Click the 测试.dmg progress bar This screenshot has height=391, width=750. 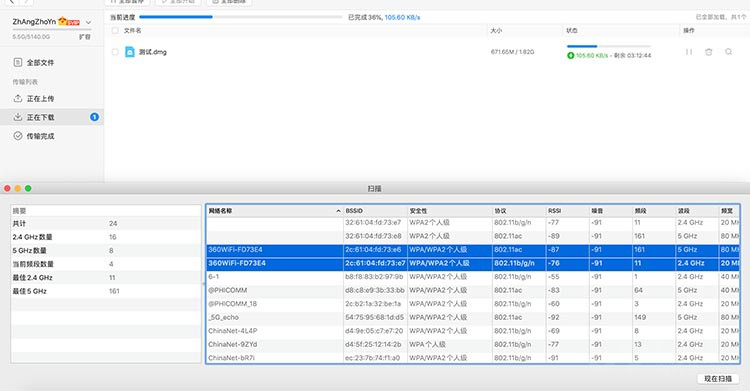(x=609, y=46)
